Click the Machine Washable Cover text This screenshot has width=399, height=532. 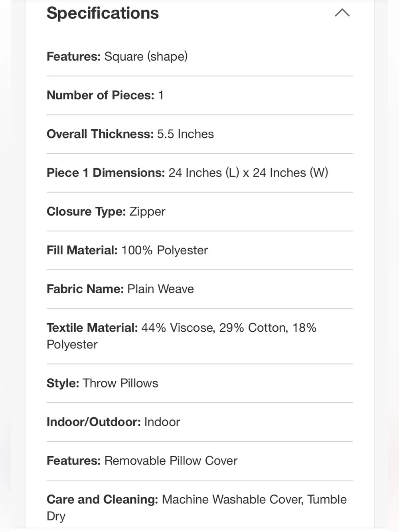point(233,499)
